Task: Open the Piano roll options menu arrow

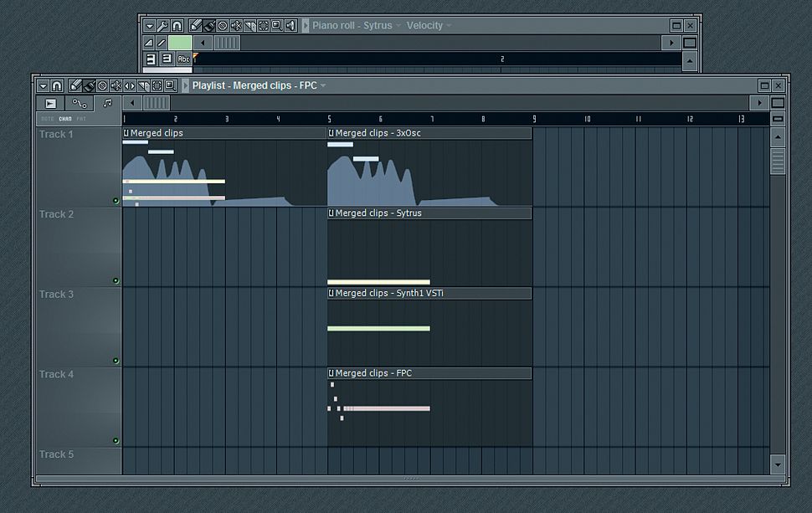Action: tap(149, 25)
